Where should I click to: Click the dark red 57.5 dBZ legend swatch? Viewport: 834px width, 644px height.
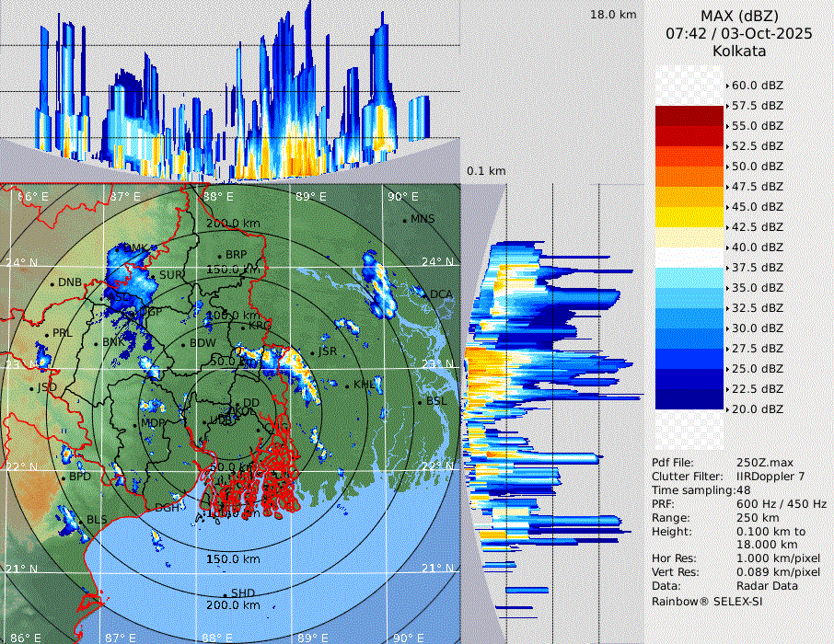(x=689, y=116)
